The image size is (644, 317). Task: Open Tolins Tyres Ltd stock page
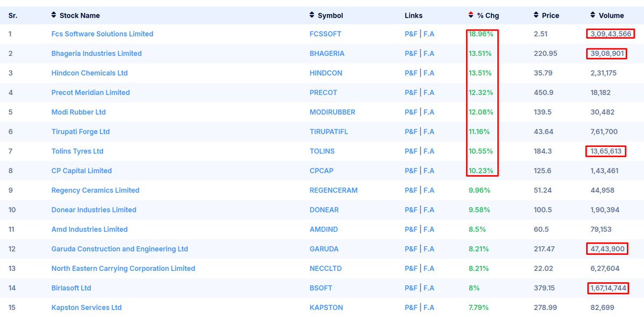77,151
